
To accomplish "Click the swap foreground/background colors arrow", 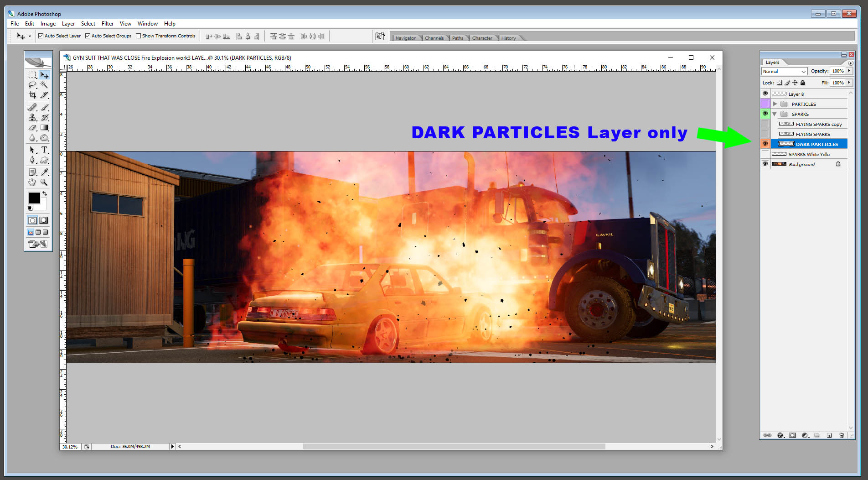I will 45,194.
